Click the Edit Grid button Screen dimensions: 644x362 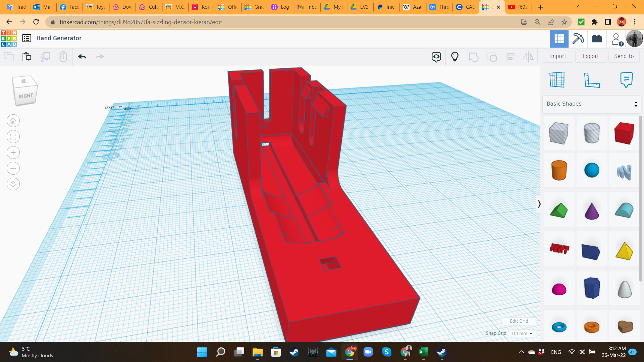[x=519, y=321]
